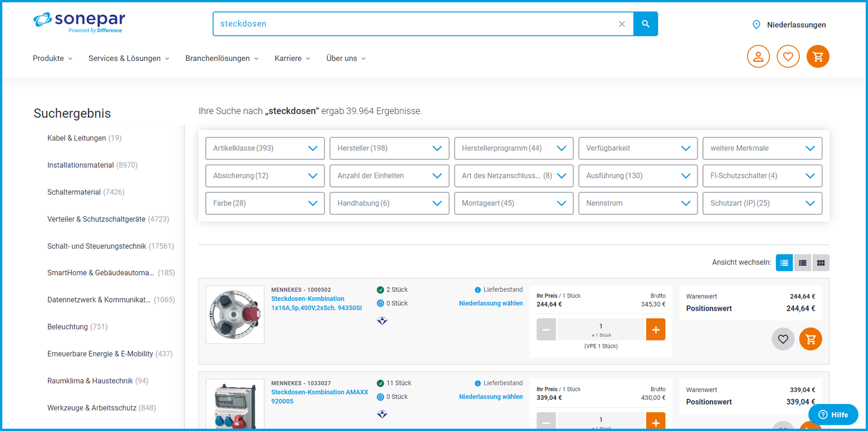Screen dimensions: 868x431
Task: Open the Produkte menu
Action: pyautogui.click(x=52, y=58)
